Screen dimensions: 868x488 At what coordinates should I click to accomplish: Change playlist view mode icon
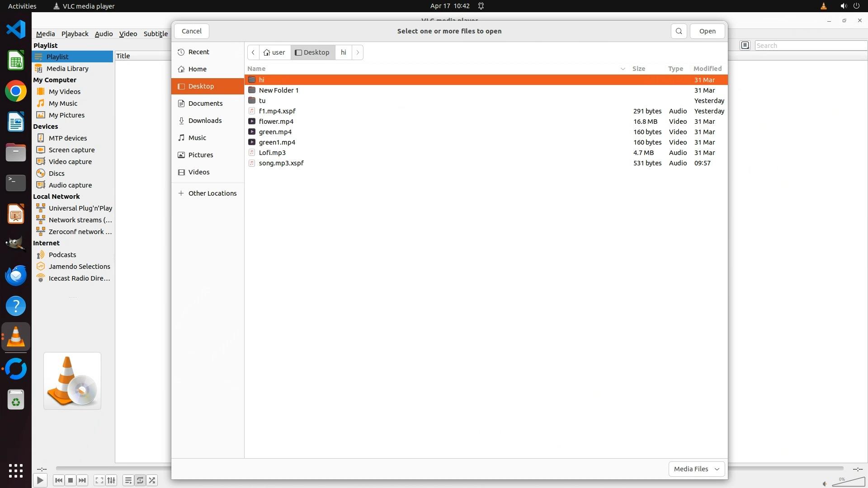[x=745, y=45]
